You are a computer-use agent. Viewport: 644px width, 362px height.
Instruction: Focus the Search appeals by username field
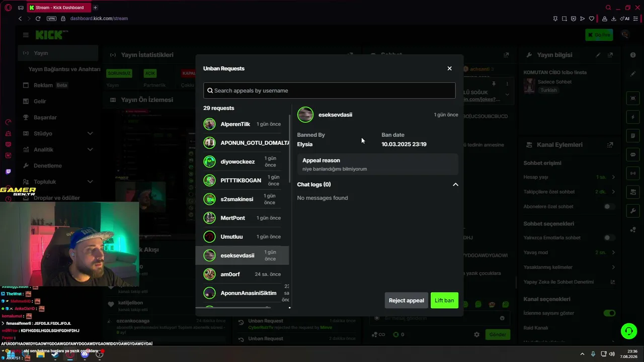point(330,90)
